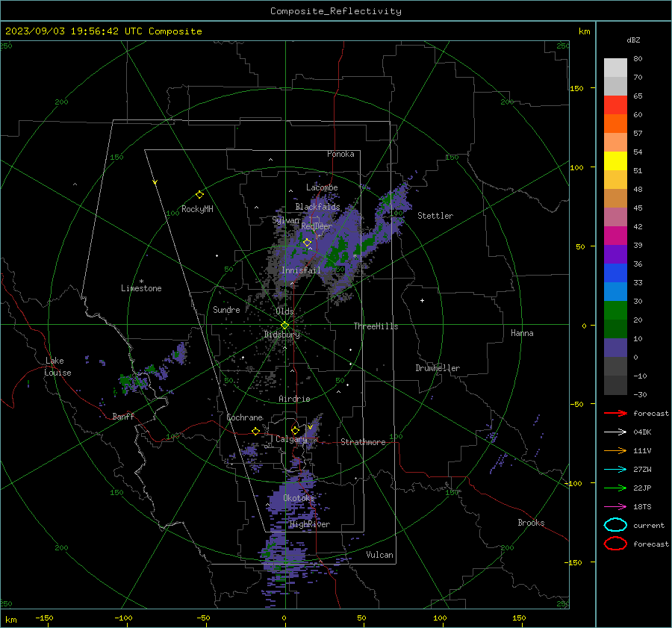Viewport: 672px width, 628px height.
Task: Click the Hanna label
Action: coord(522,333)
